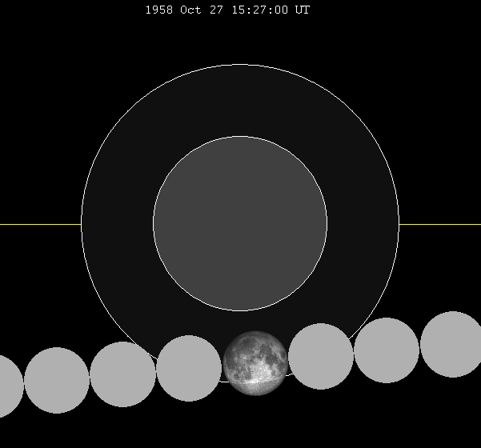
Task: Click the "UT" label in the title
Action: tap(303, 10)
